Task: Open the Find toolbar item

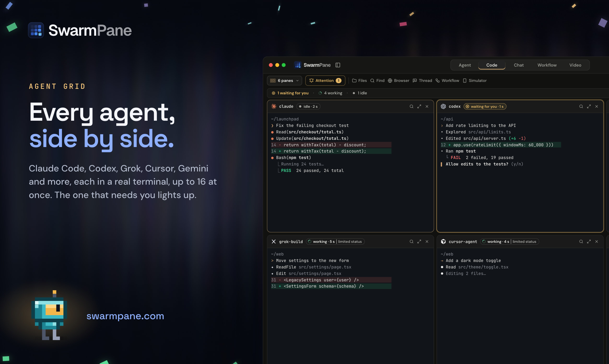Action: pos(377,80)
